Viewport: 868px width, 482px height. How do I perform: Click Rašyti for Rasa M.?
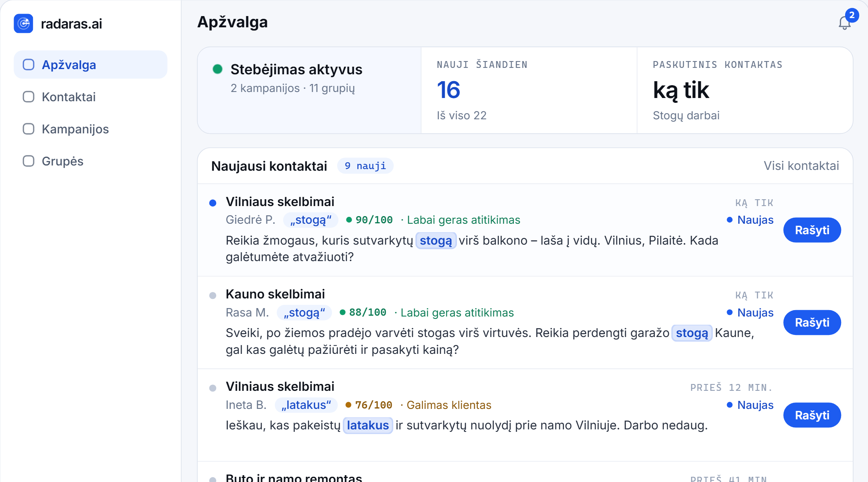tap(812, 323)
